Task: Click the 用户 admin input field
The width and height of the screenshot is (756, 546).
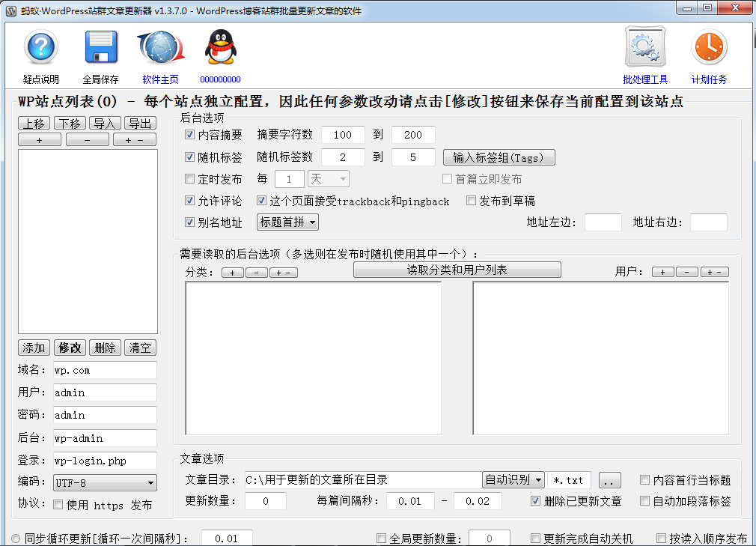Action: pos(105,392)
